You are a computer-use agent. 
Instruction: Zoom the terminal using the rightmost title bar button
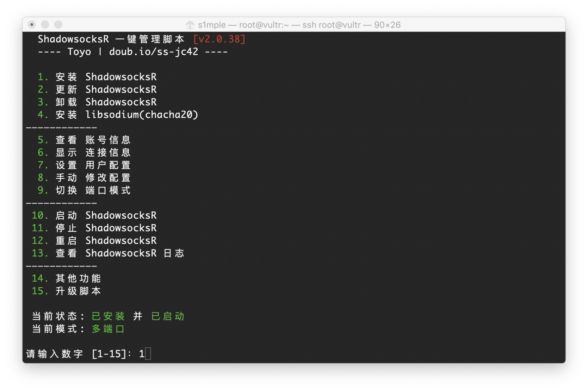[x=58, y=25]
